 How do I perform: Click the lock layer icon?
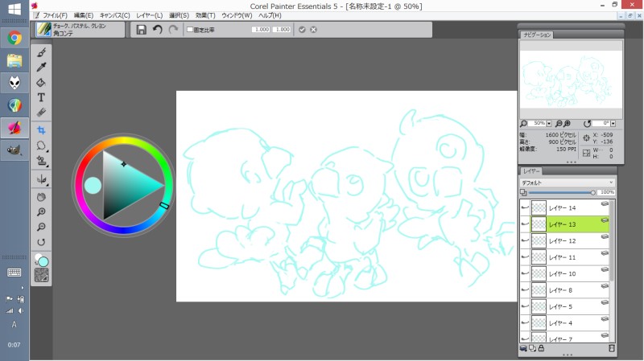(541, 348)
